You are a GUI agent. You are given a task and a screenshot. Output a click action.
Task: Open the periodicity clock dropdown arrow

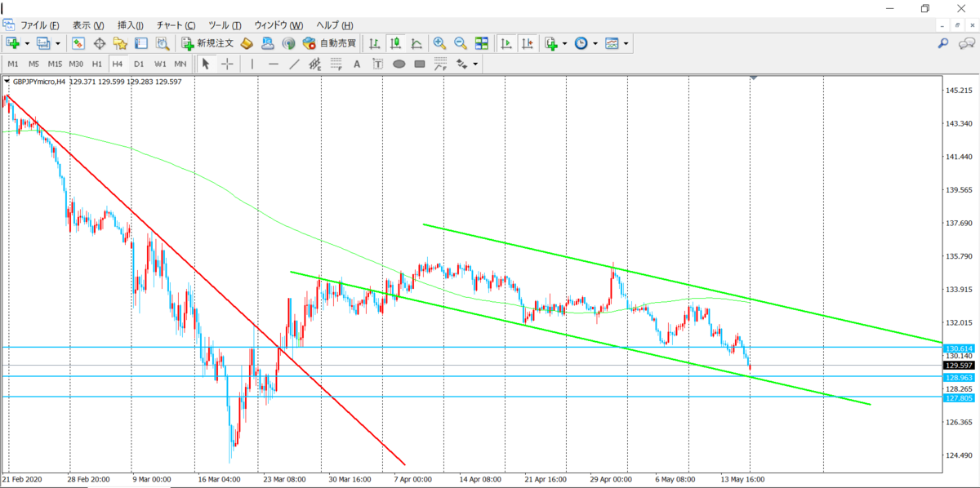click(595, 43)
